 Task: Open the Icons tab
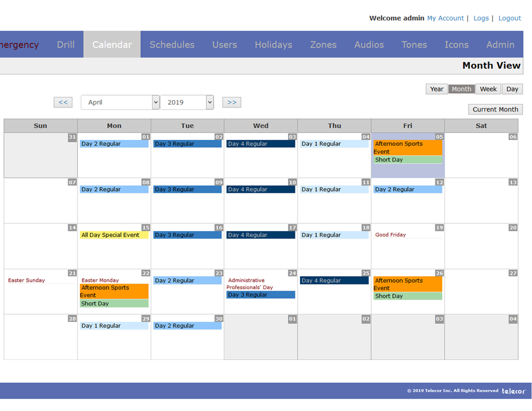[x=457, y=45]
